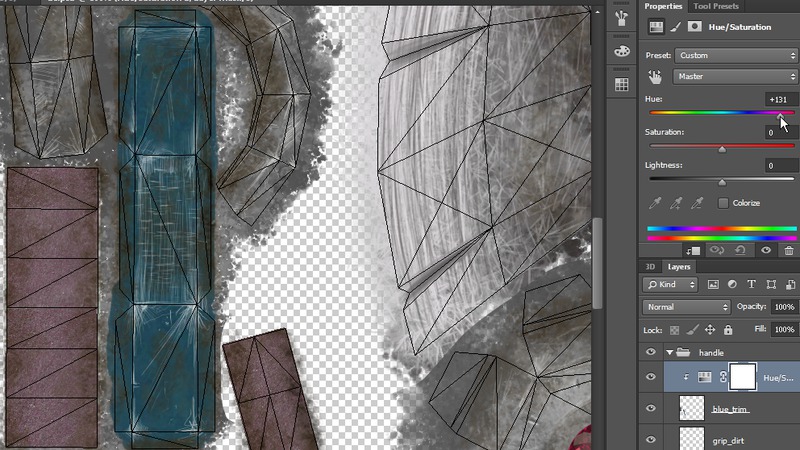The image size is (800, 450).
Task: Activate the on-image targeted adjustment hand tool
Action: (655, 77)
